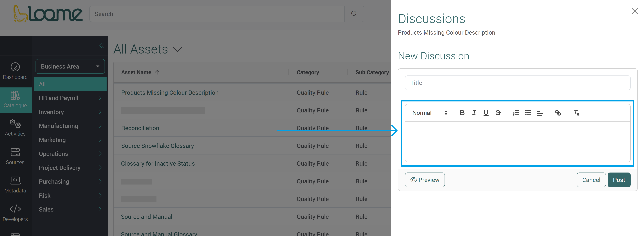
Task: Open the Activities section
Action: [15, 128]
